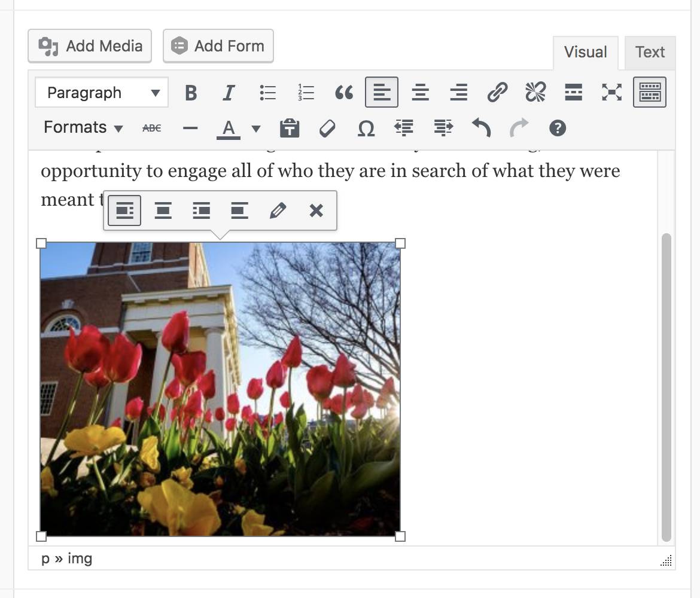Insert a horizontal line
This screenshot has width=700, height=598.
coord(190,128)
